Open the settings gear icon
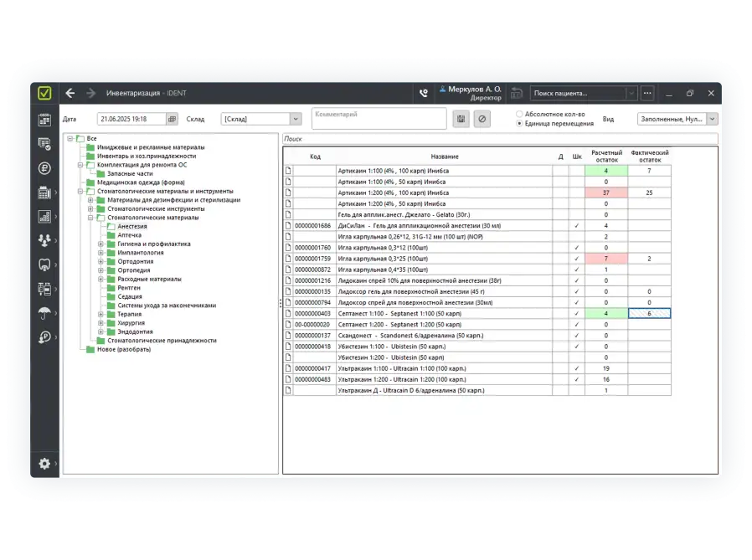 pos(44,463)
